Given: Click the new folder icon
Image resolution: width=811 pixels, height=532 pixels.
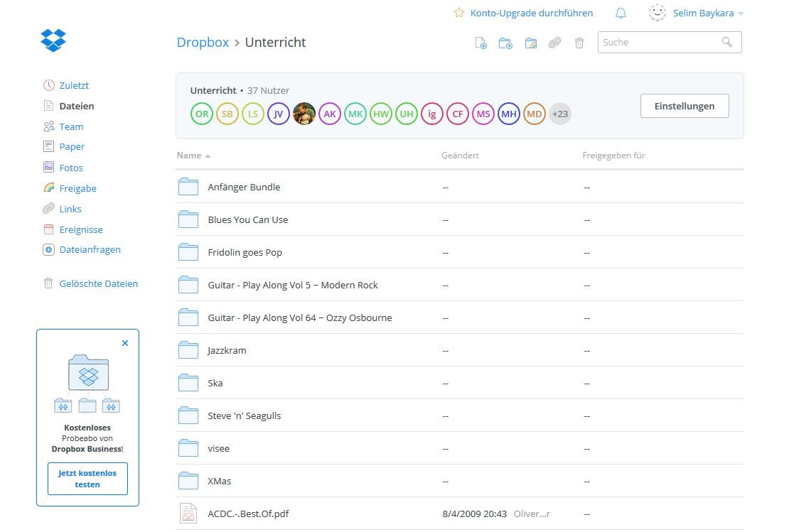Looking at the screenshot, I should point(505,43).
